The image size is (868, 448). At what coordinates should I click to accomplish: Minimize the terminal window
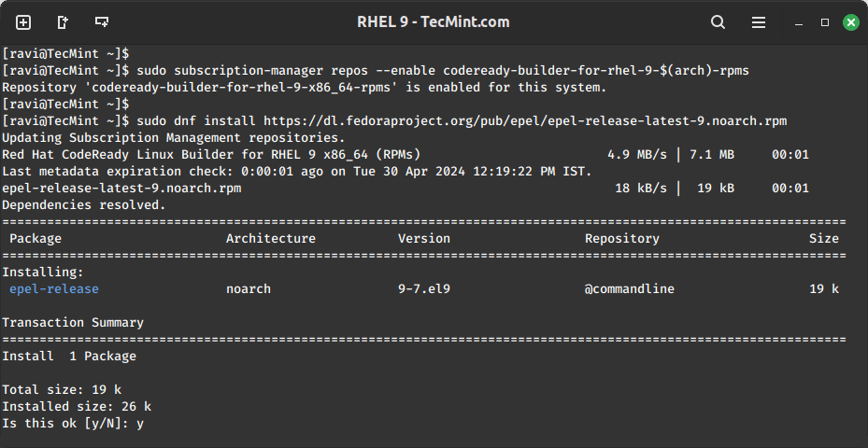(800, 21)
